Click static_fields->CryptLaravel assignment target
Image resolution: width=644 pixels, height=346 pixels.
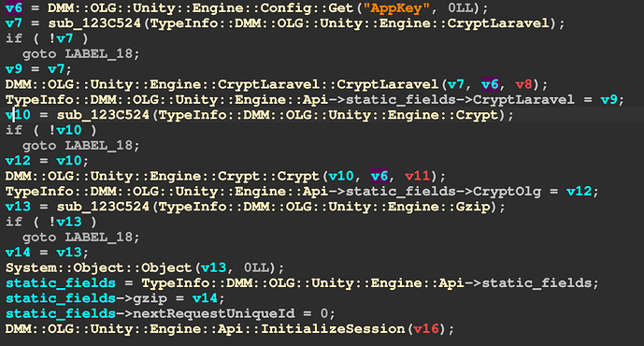tap(460, 99)
